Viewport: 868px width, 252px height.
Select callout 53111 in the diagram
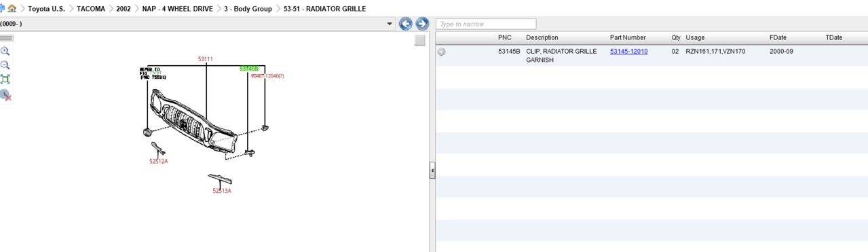coord(206,59)
